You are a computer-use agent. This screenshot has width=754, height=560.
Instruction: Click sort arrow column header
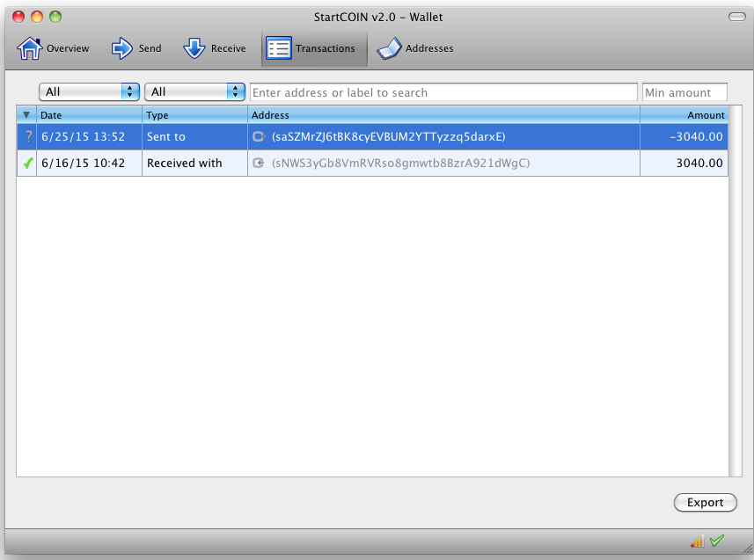click(x=26, y=115)
